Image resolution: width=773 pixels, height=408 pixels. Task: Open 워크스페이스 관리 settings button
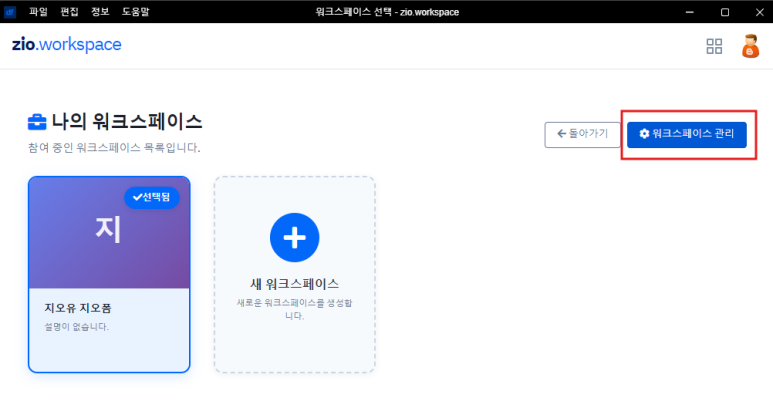tap(686, 133)
